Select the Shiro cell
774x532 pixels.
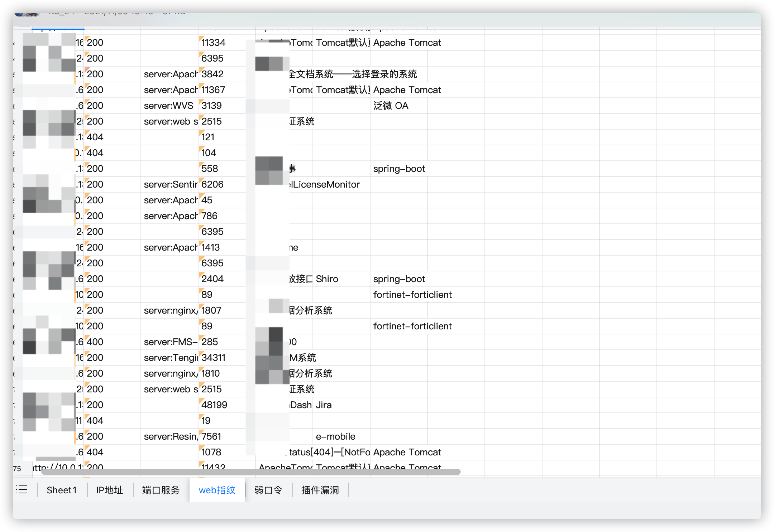tap(327, 279)
